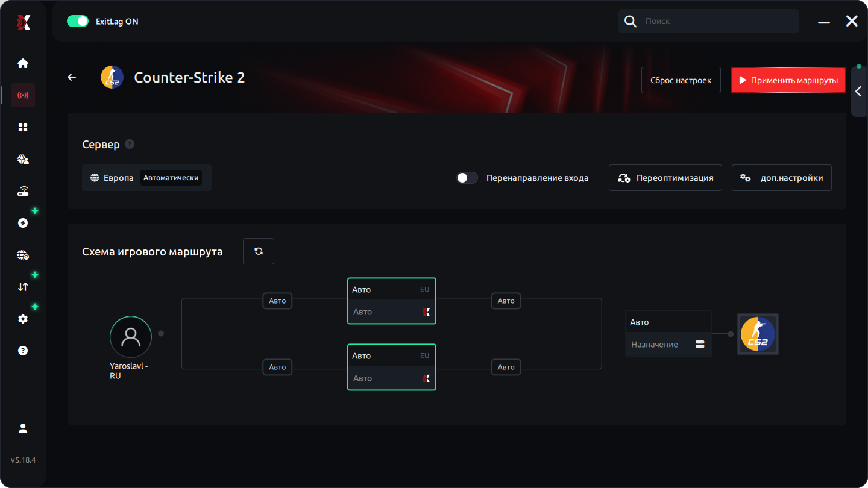This screenshot has width=868, height=488.
Task: Refresh the game route scheme
Action: point(259,251)
